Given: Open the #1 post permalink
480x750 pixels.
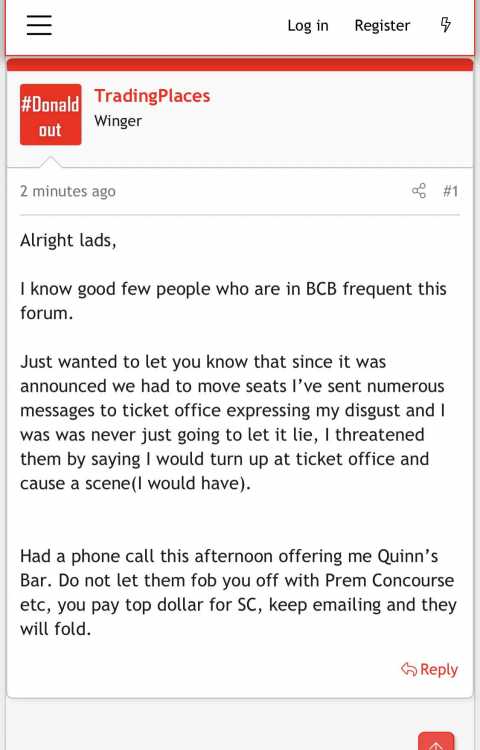Looking at the screenshot, I should click(450, 191).
